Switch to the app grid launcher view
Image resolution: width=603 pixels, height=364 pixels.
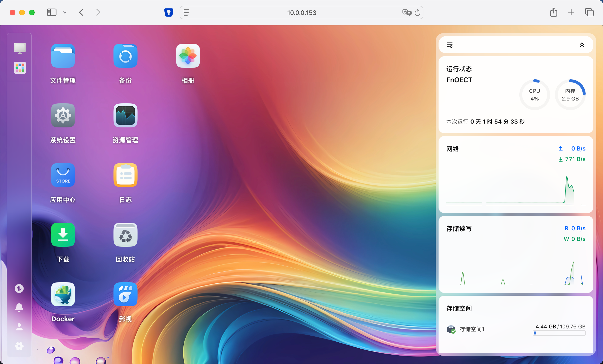[x=20, y=68]
